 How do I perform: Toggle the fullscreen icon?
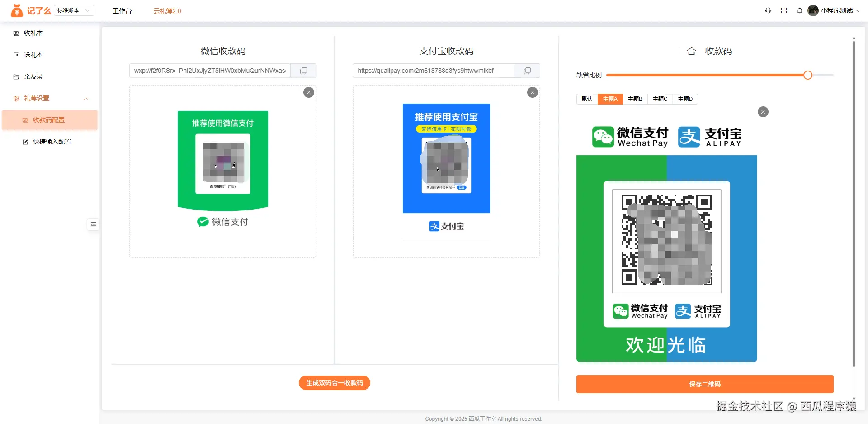[x=784, y=10]
